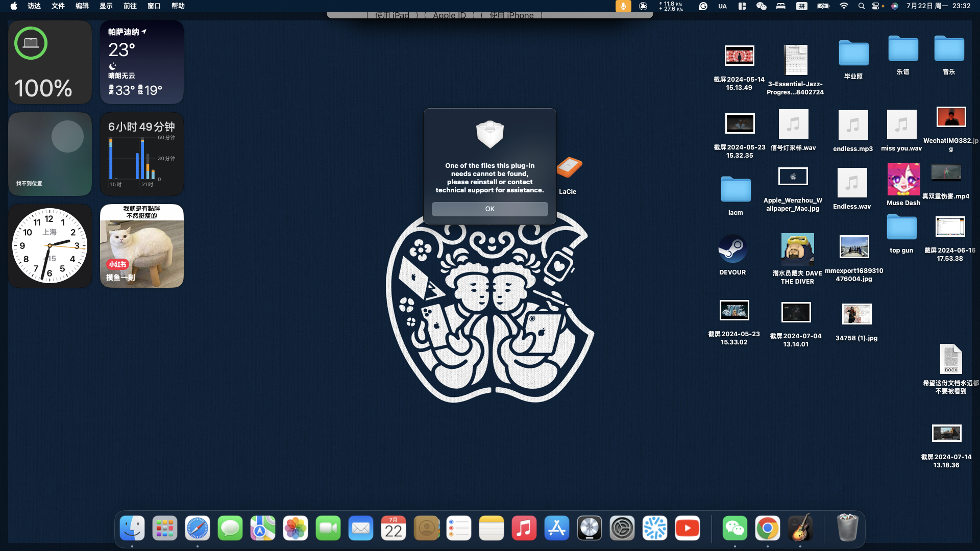Image resolution: width=980 pixels, height=551 pixels.
Task: Open Launchpad from the Dock
Action: 165,528
